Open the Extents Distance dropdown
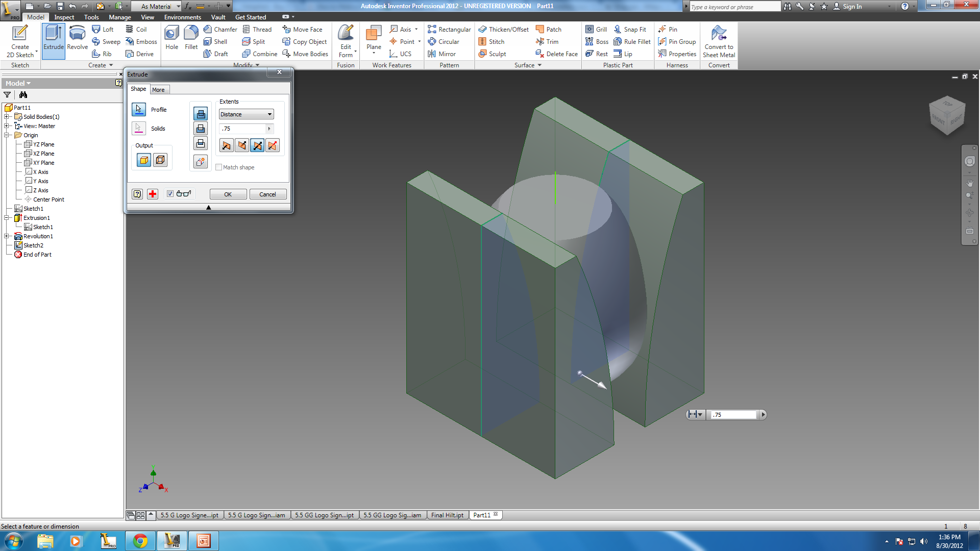980x551 pixels. 247,114
